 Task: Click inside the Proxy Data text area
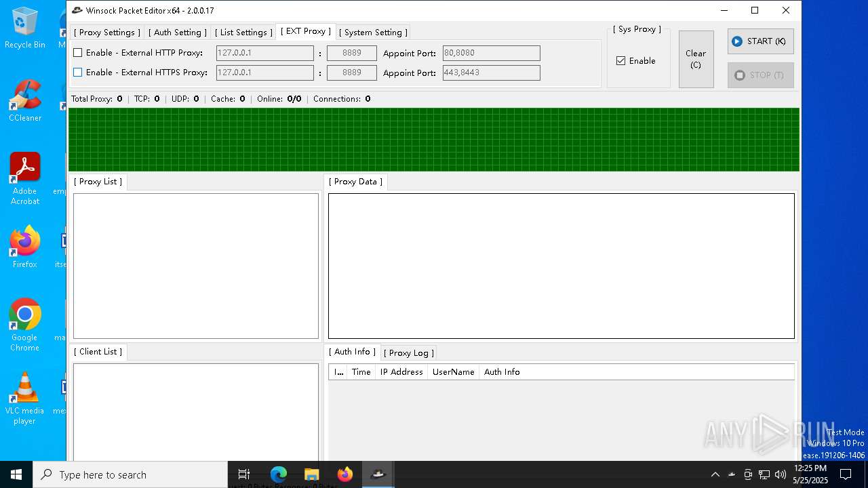(561, 266)
